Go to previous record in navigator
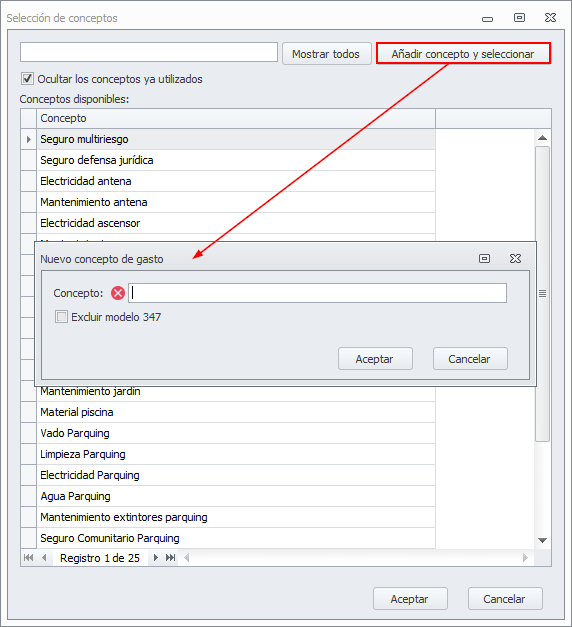This screenshot has width=572, height=627. (44, 557)
